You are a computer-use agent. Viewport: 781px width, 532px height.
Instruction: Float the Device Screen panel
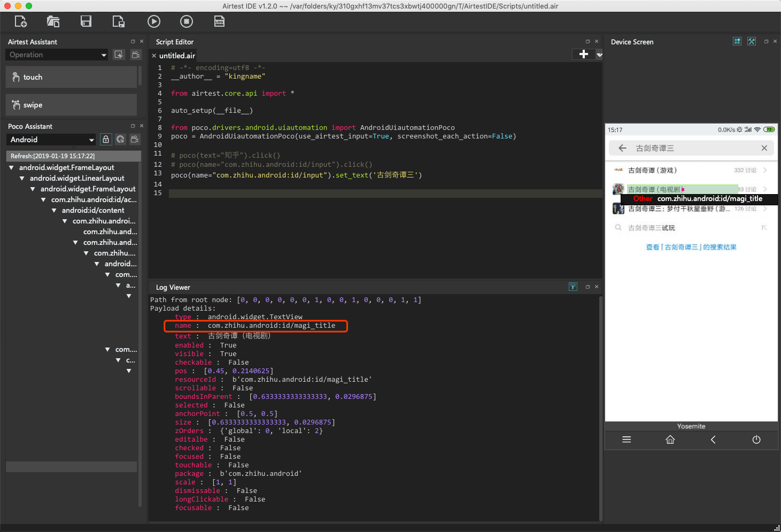coord(767,41)
